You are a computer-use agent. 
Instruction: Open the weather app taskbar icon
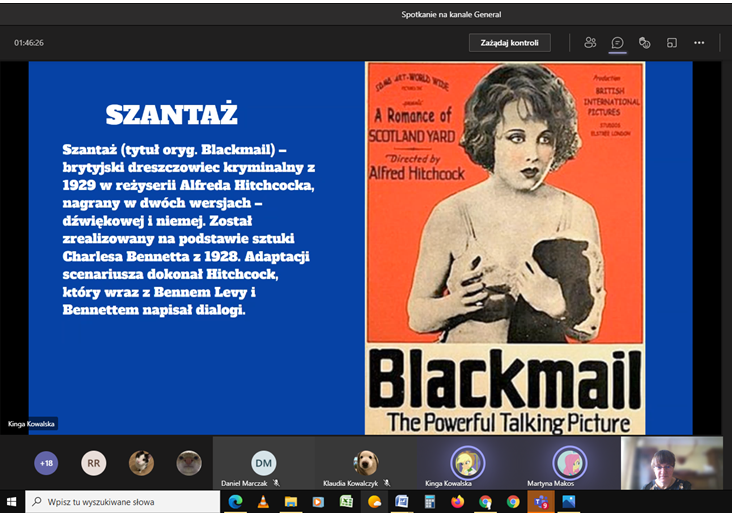click(374, 502)
